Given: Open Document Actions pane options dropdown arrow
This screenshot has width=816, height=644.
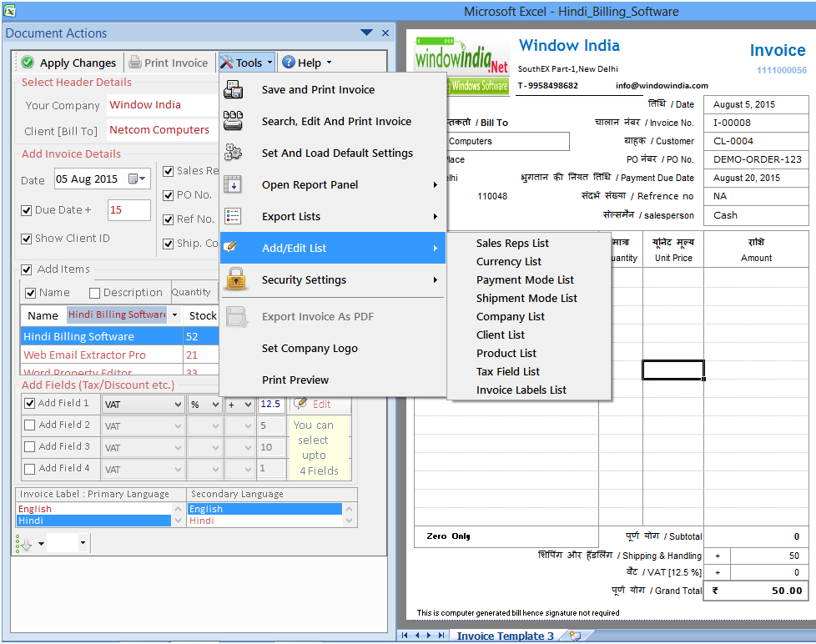Looking at the screenshot, I should [366, 33].
